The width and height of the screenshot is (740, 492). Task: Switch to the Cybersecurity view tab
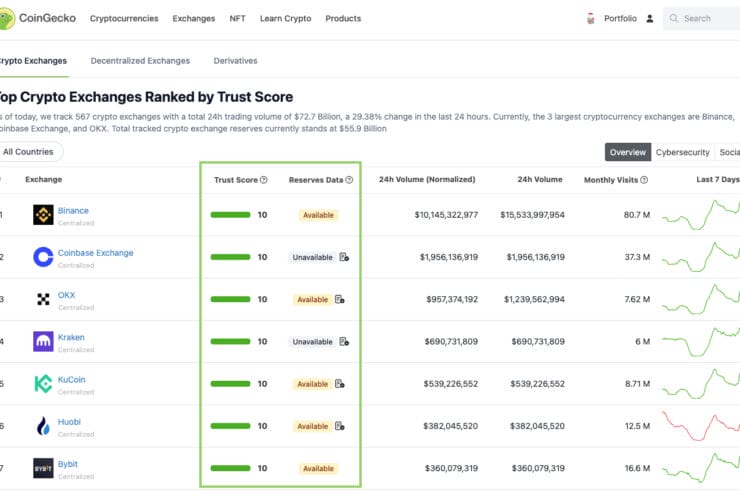click(682, 152)
